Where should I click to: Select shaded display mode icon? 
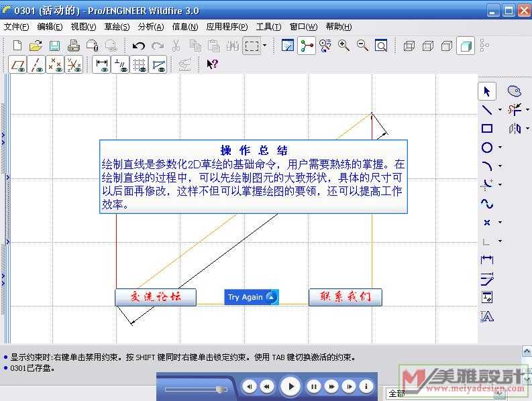tap(466, 46)
